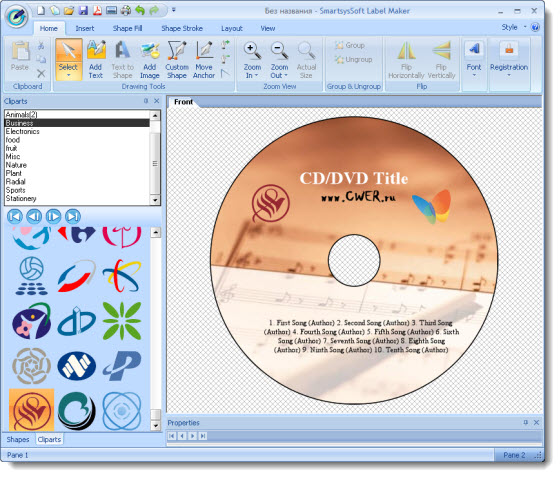Click the green Redo arrow
Image resolution: width=560 pixels, height=477 pixels.
(x=154, y=10)
